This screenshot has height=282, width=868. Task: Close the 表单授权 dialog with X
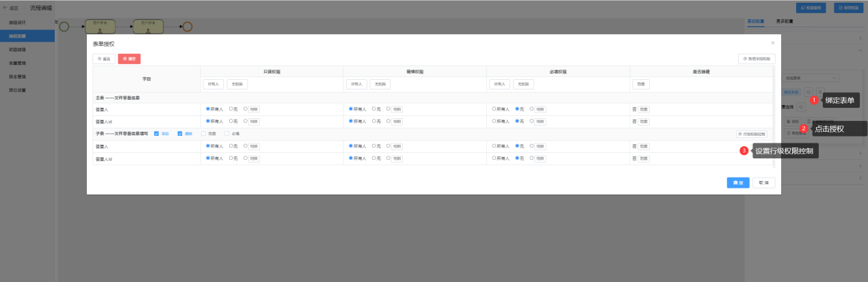pyautogui.click(x=772, y=43)
